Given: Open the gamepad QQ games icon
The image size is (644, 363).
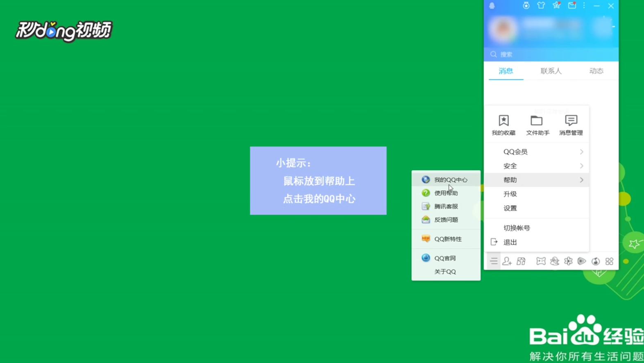Looking at the screenshot, I should [541, 261].
